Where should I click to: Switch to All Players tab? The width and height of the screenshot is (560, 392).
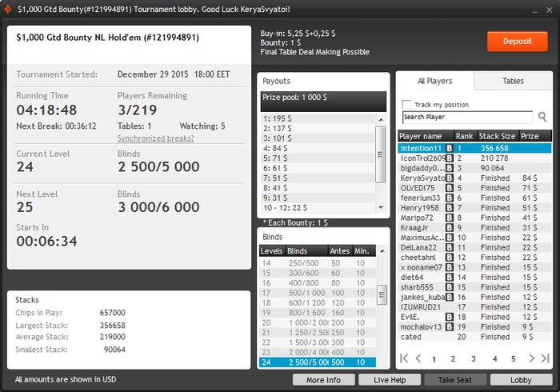tap(434, 81)
